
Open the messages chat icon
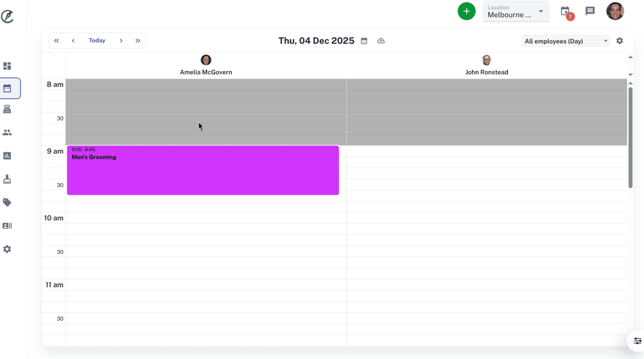click(x=590, y=12)
